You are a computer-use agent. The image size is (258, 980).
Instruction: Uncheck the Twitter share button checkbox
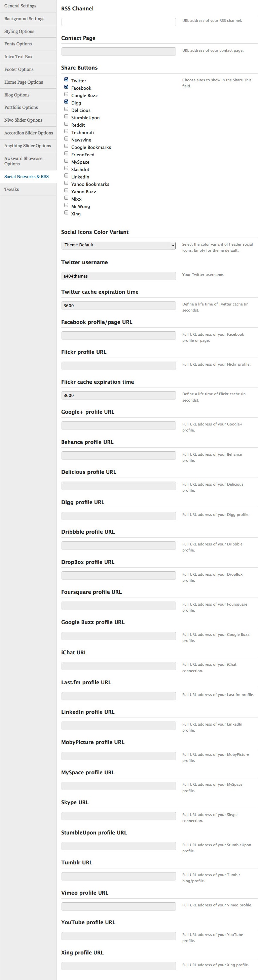(66, 80)
